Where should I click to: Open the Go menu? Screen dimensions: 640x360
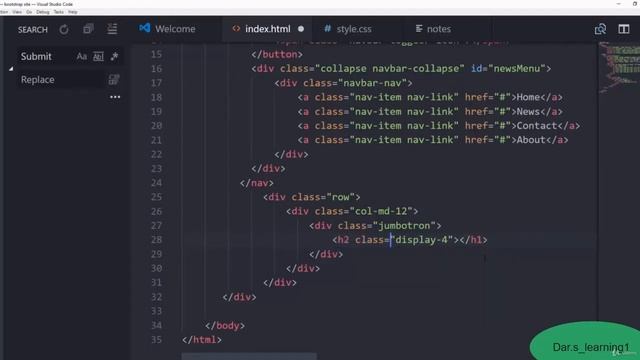29,12
